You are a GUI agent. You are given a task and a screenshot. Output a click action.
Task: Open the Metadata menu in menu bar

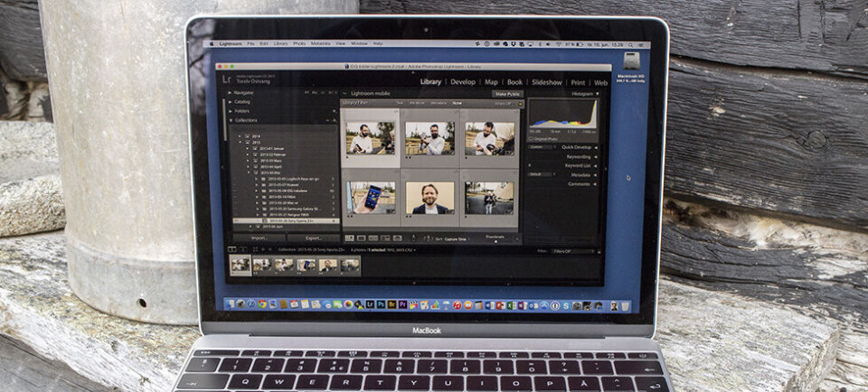[320, 43]
